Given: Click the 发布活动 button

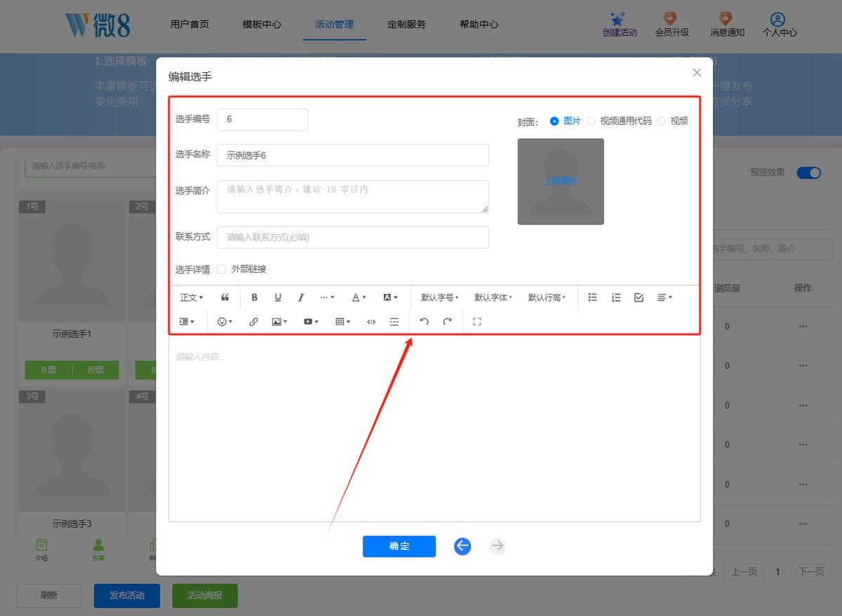Looking at the screenshot, I should 127,595.
